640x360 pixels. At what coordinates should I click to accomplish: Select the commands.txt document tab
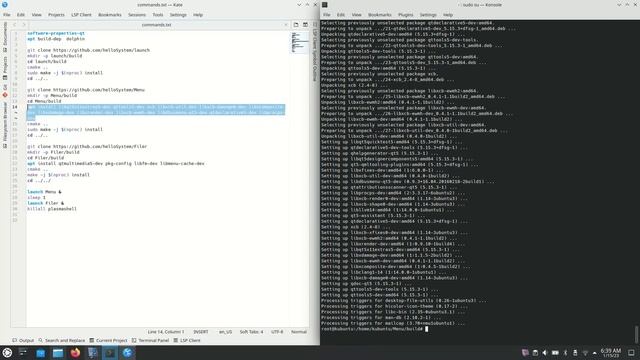pos(157,25)
